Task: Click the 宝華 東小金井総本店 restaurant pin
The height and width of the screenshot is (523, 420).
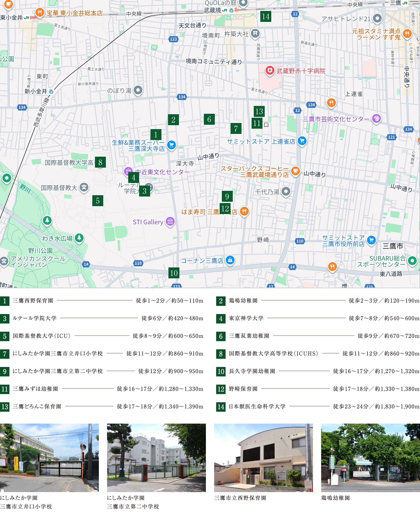Action: 40,12
